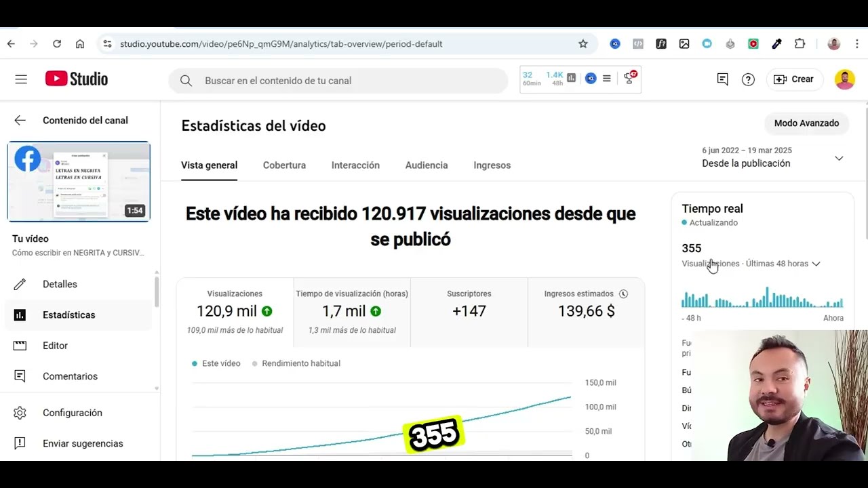The image size is (868, 488).
Task: Open the vidIQ bar chart stats icon
Action: point(572,79)
